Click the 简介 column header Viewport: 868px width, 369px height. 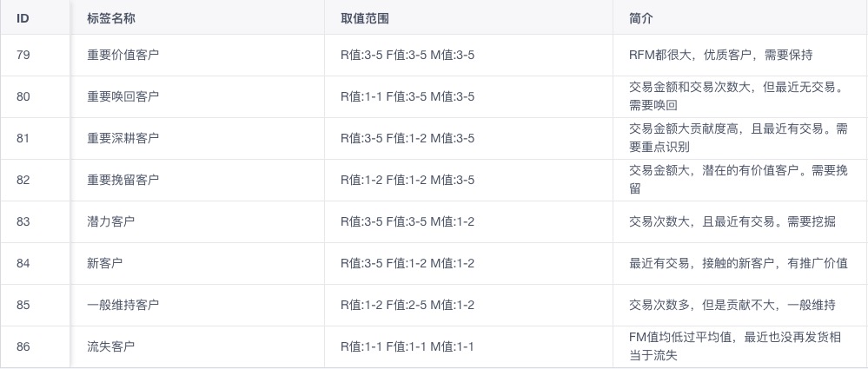pos(641,18)
